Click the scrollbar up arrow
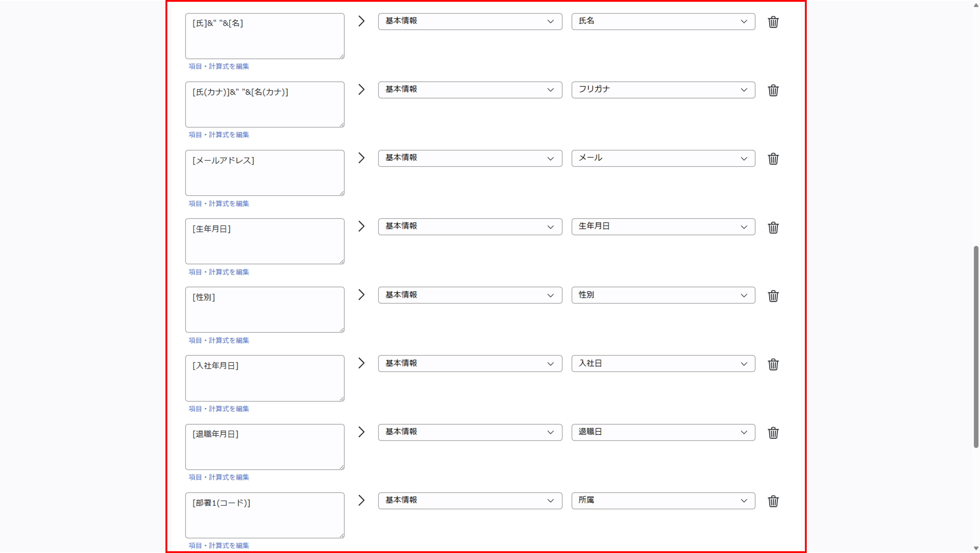Viewport: 980px width, 553px height. tap(976, 5)
